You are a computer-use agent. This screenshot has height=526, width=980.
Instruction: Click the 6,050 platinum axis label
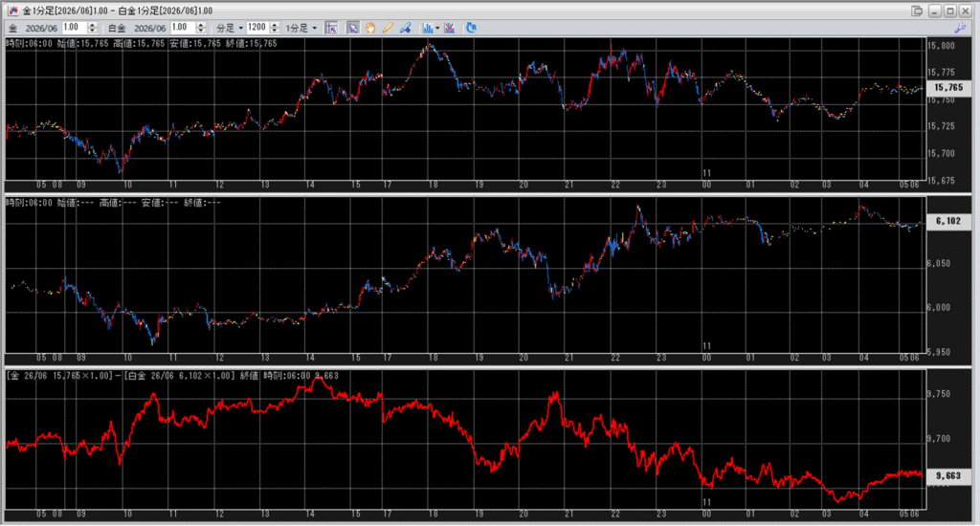pyautogui.click(x=939, y=264)
